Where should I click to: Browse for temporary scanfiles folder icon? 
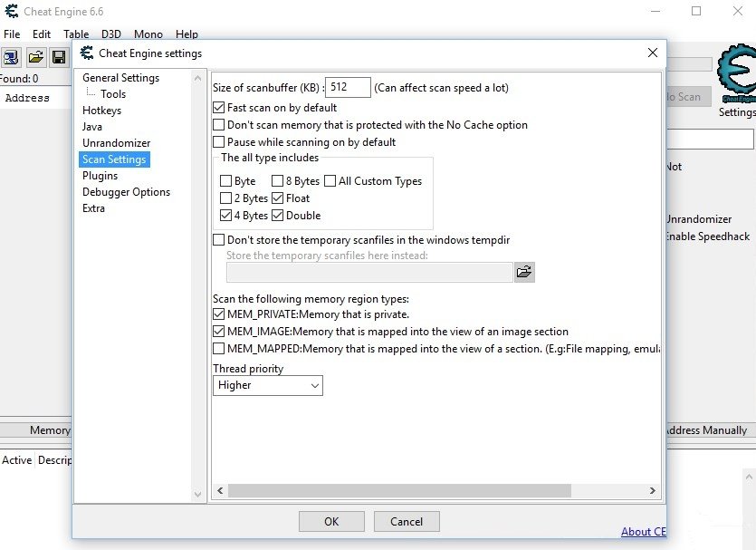[524, 272]
